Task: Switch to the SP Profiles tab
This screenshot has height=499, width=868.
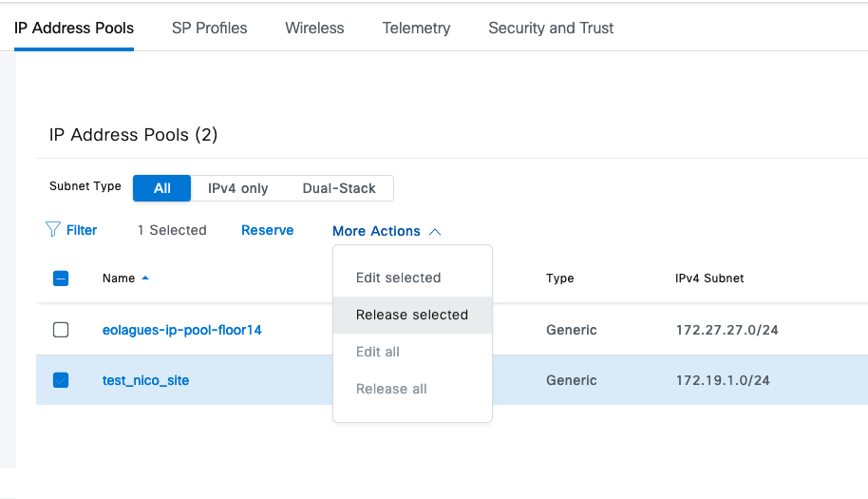Action: point(209,29)
